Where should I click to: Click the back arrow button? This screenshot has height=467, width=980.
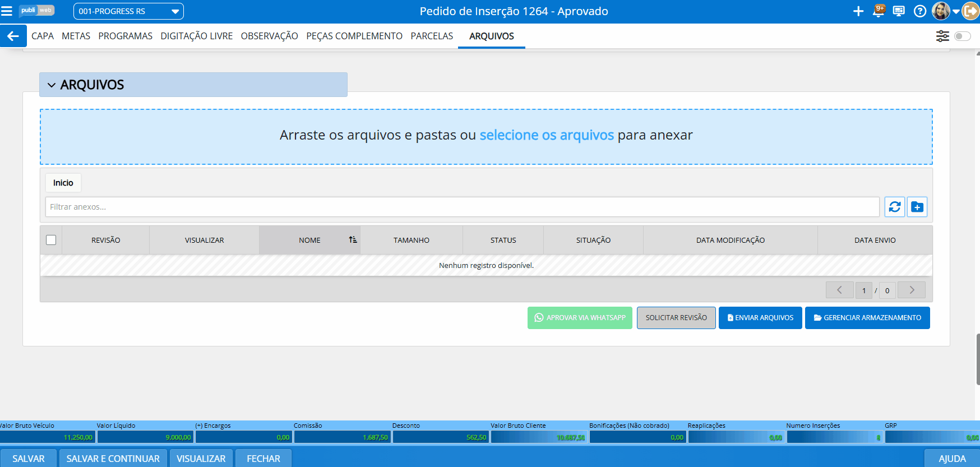point(13,36)
